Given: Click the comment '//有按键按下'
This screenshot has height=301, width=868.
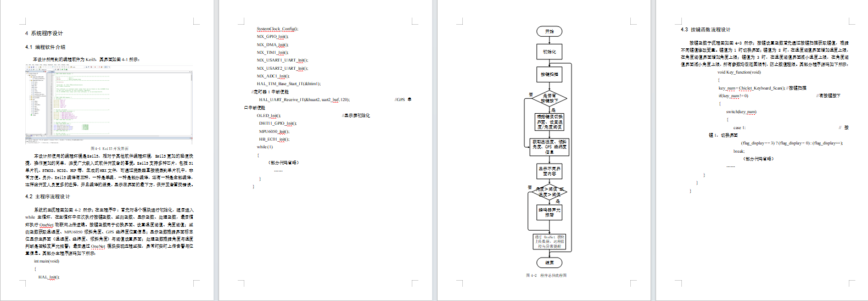Looking at the screenshot, I should 828,96.
